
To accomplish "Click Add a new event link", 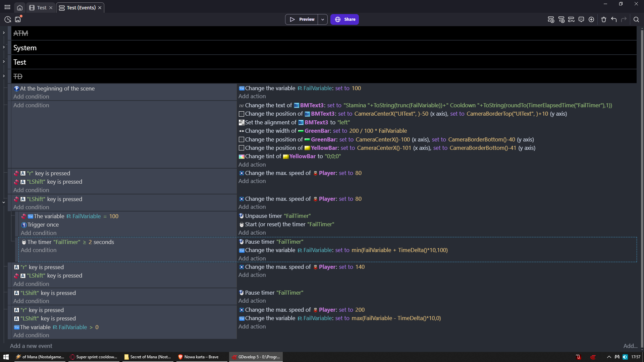I will click(x=31, y=346).
